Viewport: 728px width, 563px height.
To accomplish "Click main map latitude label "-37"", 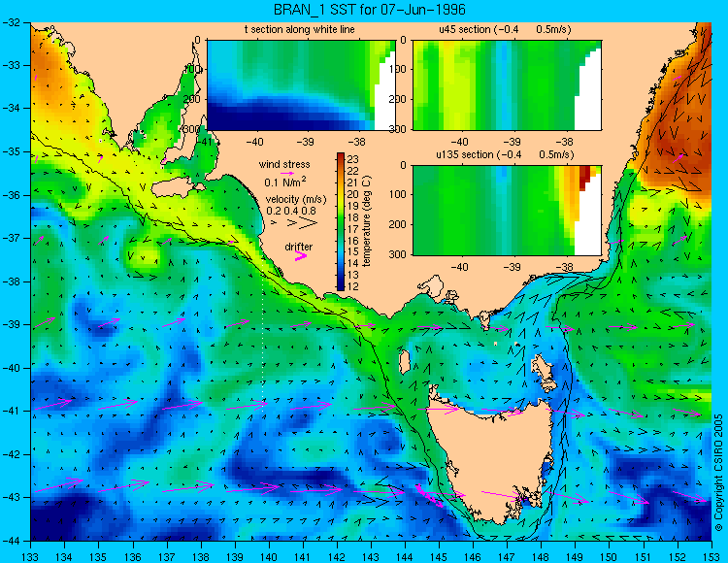I will coord(12,238).
